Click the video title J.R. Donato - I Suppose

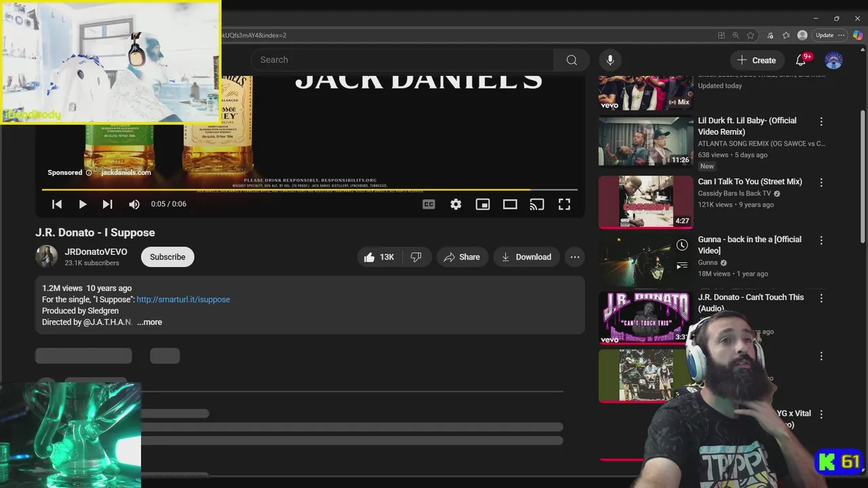point(95,232)
